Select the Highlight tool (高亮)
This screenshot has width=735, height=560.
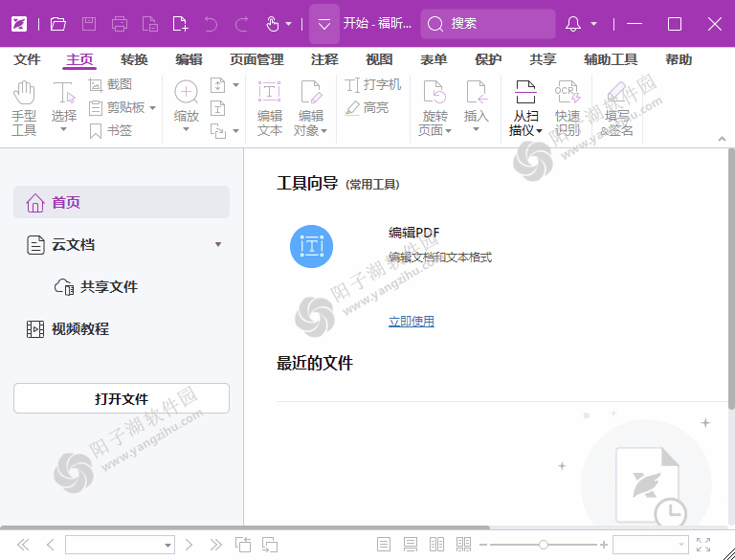pyautogui.click(x=367, y=108)
